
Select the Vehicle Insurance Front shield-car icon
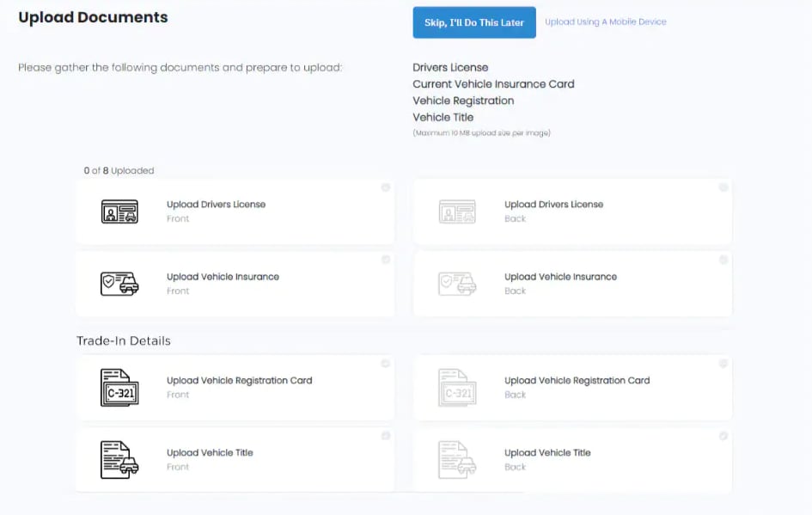click(x=119, y=284)
